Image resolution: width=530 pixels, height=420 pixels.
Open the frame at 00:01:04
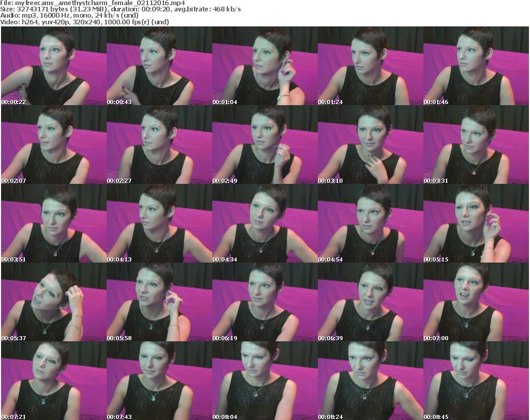[x=265, y=66]
